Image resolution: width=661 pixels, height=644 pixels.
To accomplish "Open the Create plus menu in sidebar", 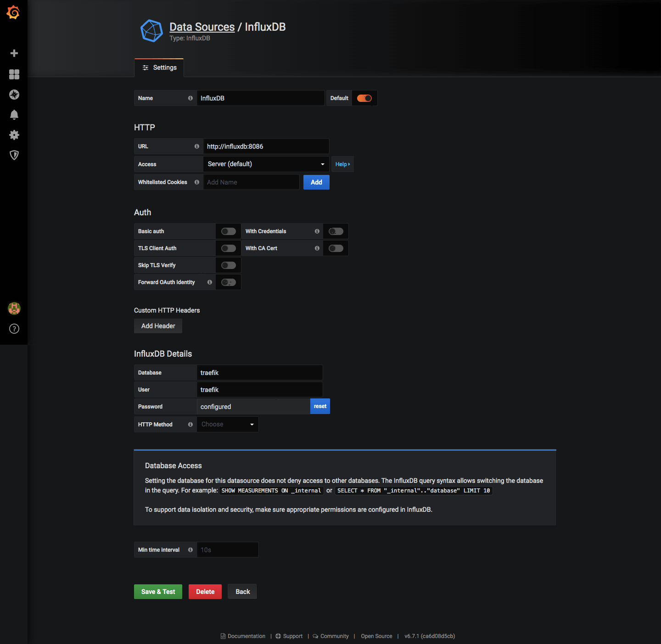I will [14, 53].
